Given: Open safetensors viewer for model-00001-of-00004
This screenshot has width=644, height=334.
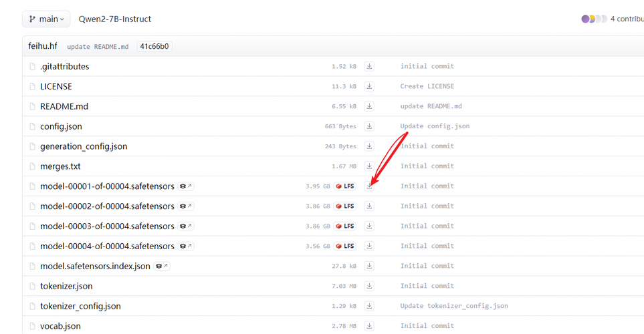Looking at the screenshot, I should pos(186,186).
